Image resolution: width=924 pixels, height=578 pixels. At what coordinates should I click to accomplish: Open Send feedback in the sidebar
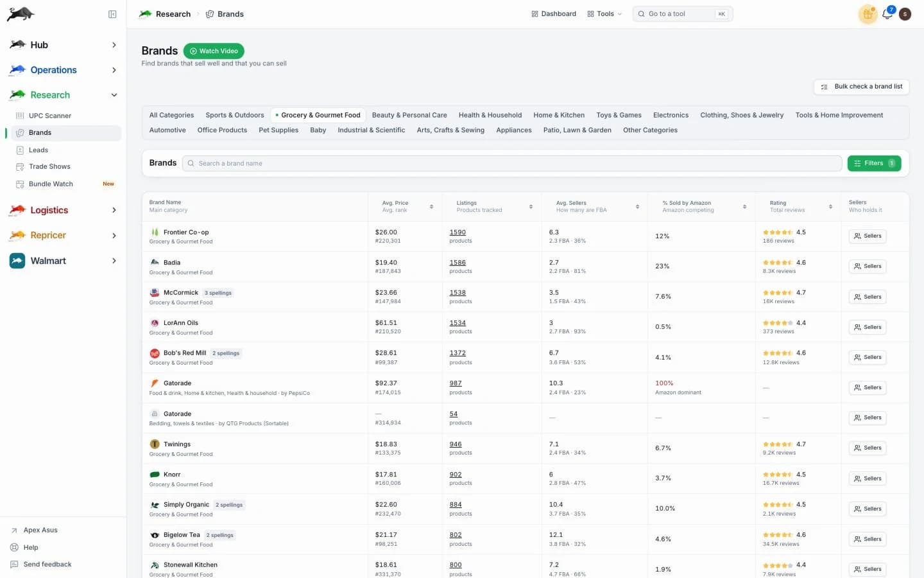[x=47, y=565]
